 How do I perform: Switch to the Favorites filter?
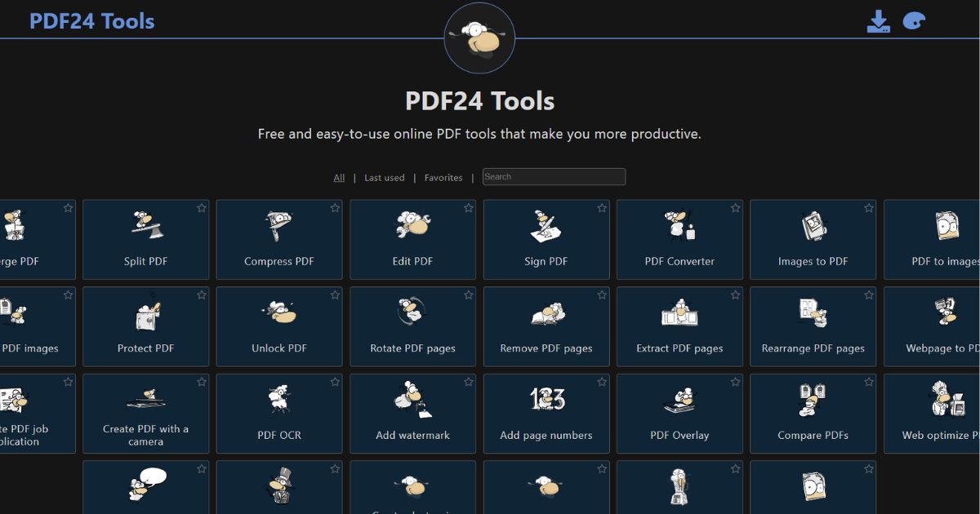[x=443, y=177]
